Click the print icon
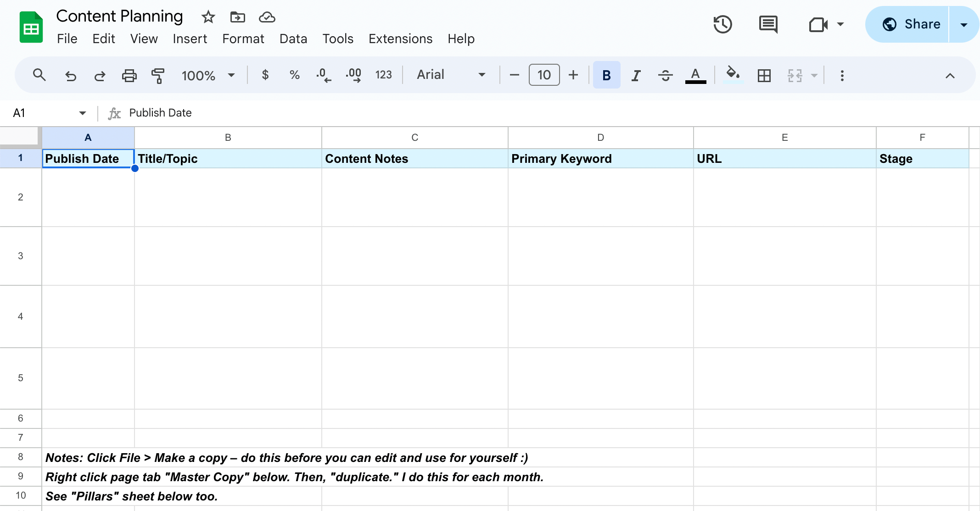The width and height of the screenshot is (980, 511). 129,75
